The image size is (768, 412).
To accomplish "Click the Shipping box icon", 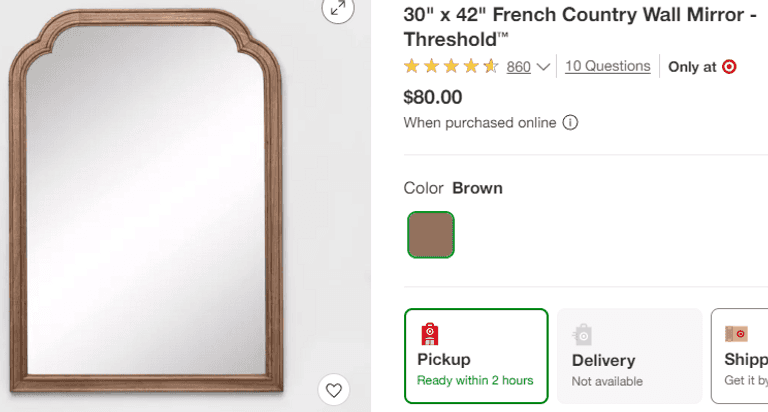I will pos(737,334).
